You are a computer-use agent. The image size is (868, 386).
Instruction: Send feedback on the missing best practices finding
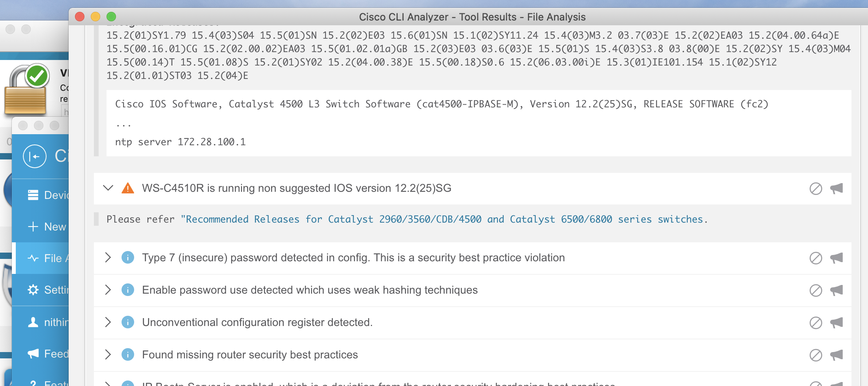pyautogui.click(x=837, y=354)
